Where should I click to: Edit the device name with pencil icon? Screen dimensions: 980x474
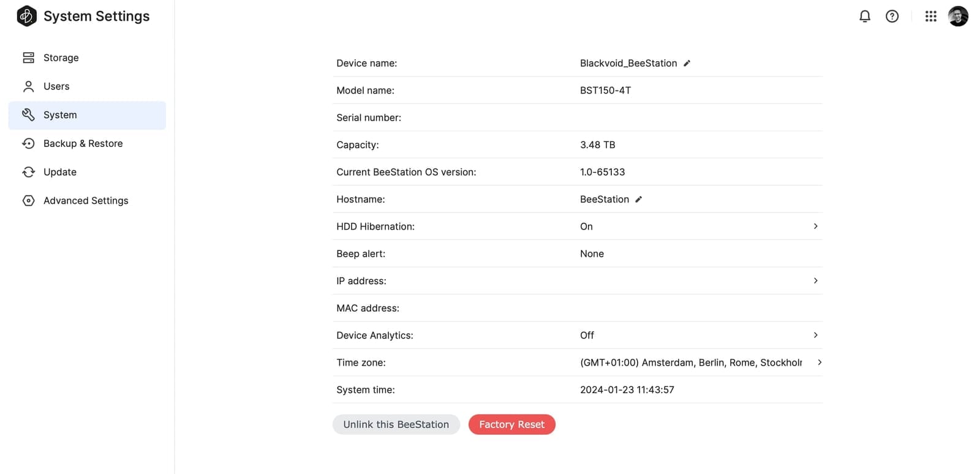(x=687, y=63)
